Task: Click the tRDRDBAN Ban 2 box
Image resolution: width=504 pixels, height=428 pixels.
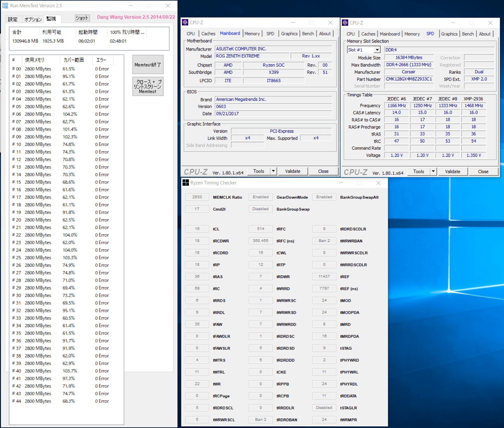Action: [261, 419]
